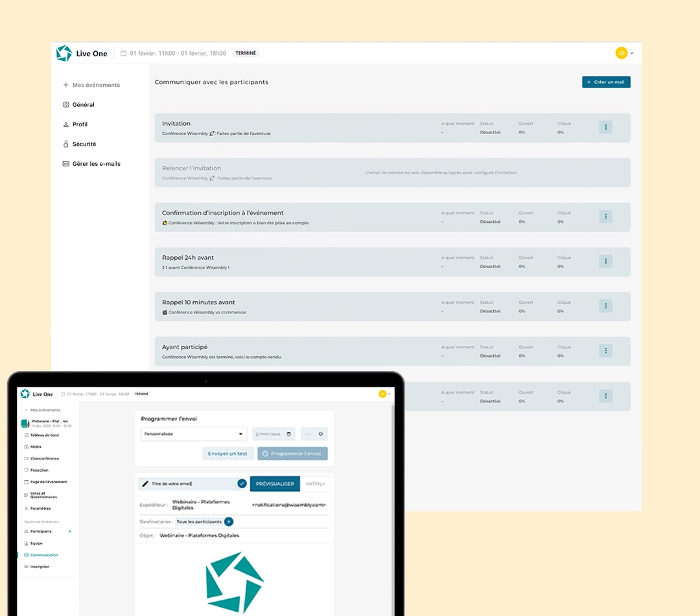Click the Live One logo in the top header
700x616 pixels.
click(82, 53)
